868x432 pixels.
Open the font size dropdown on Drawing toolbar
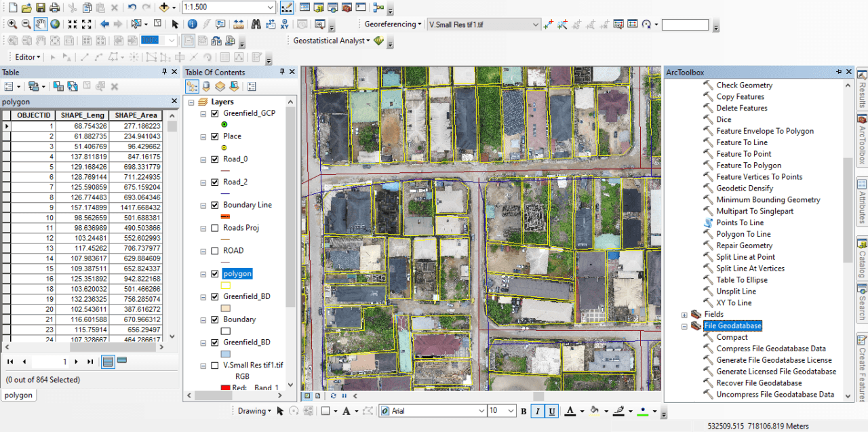point(511,410)
